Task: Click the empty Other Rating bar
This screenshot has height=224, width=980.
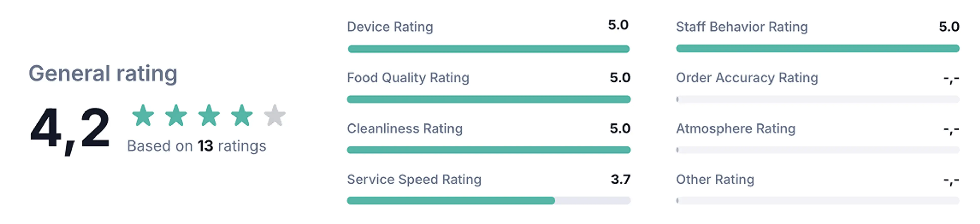Action: pyautogui.click(x=817, y=201)
